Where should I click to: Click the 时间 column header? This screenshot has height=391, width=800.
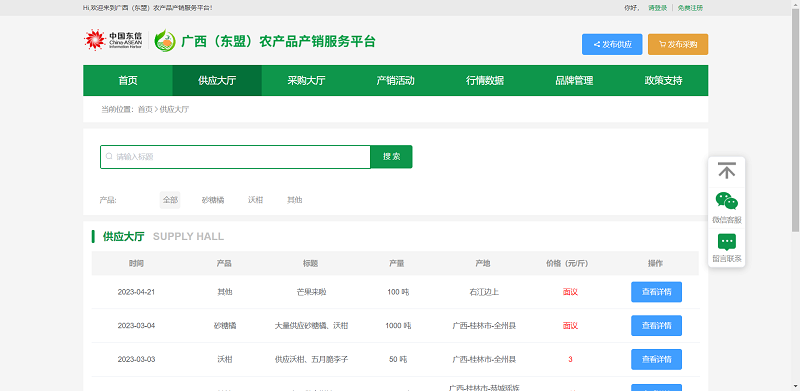136,263
